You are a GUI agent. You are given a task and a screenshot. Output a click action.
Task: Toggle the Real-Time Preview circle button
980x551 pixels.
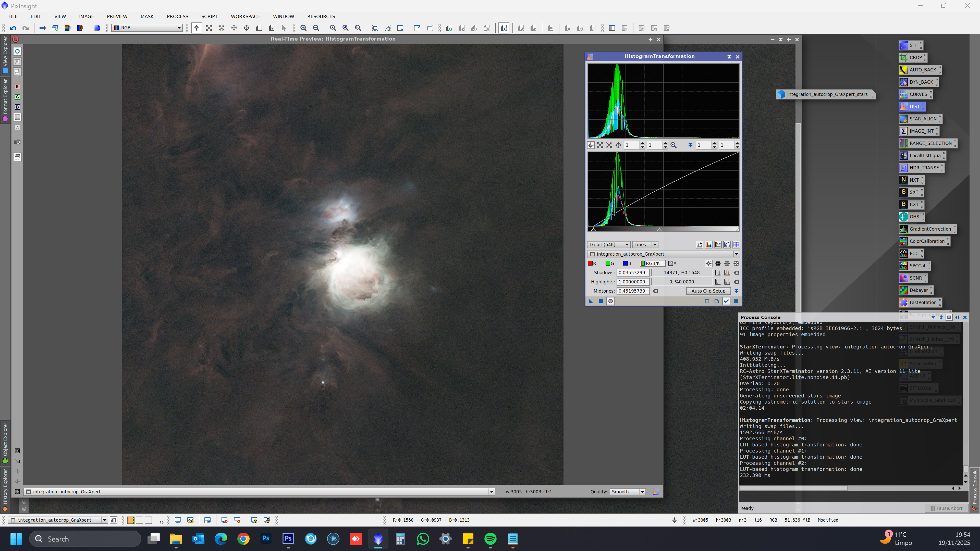pos(610,301)
